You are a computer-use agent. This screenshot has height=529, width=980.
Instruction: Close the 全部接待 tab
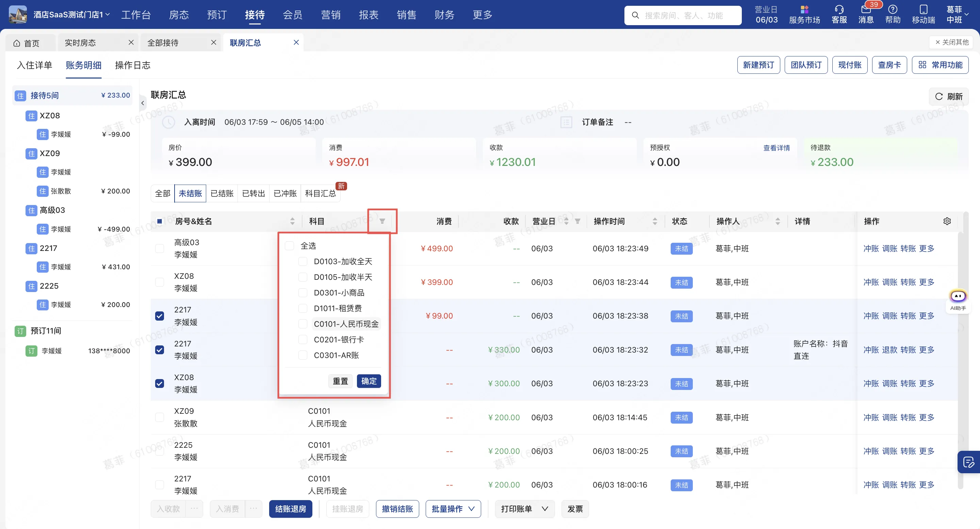click(x=213, y=42)
